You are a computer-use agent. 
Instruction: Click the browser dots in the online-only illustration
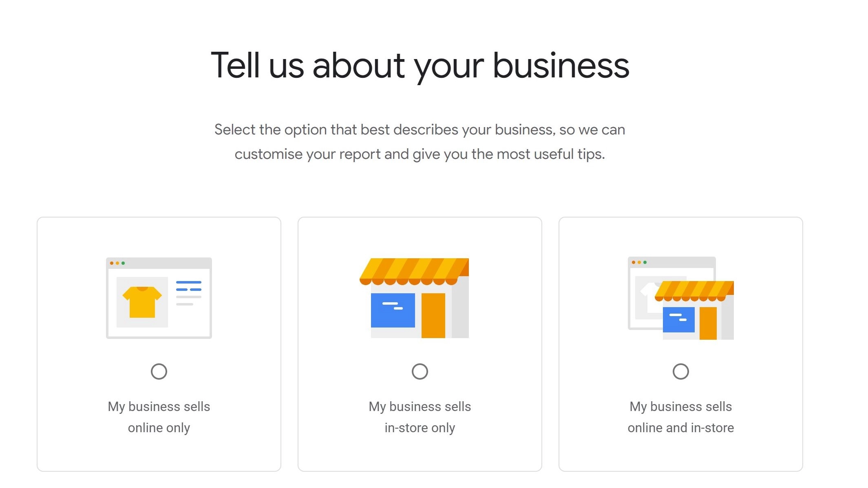[117, 263]
